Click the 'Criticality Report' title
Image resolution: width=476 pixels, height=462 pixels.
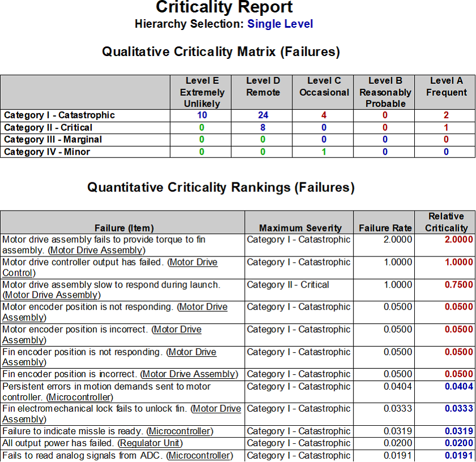[x=224, y=7]
